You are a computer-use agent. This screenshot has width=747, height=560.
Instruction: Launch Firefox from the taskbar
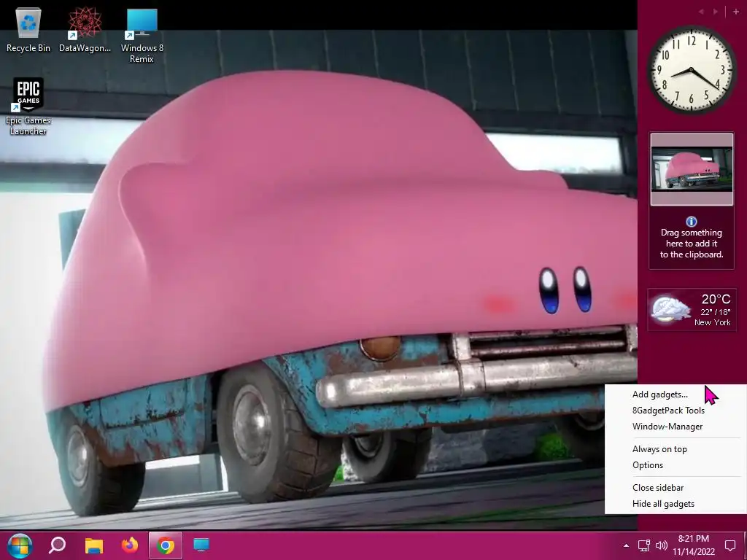coord(130,545)
